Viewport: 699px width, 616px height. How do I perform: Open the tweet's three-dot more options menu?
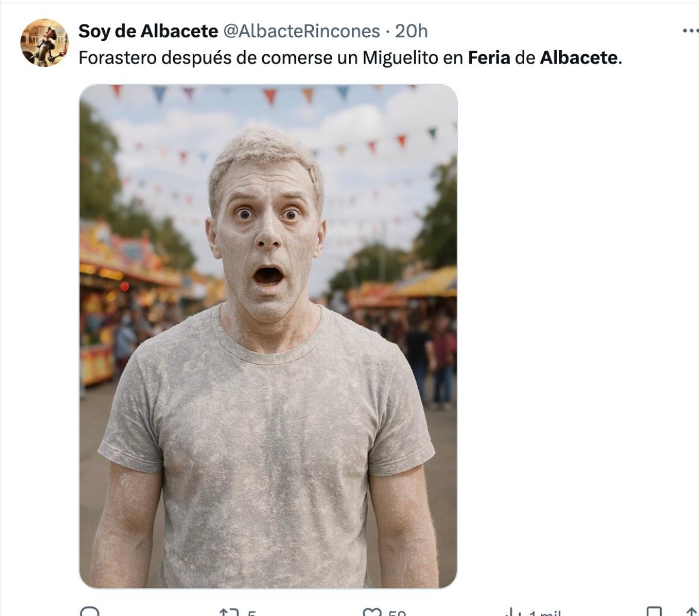tap(690, 31)
